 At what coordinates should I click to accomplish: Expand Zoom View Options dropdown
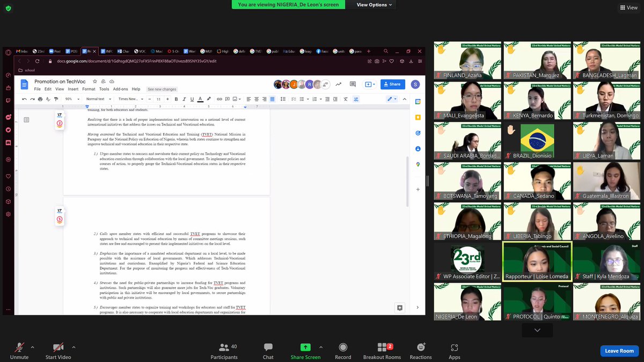[375, 5]
